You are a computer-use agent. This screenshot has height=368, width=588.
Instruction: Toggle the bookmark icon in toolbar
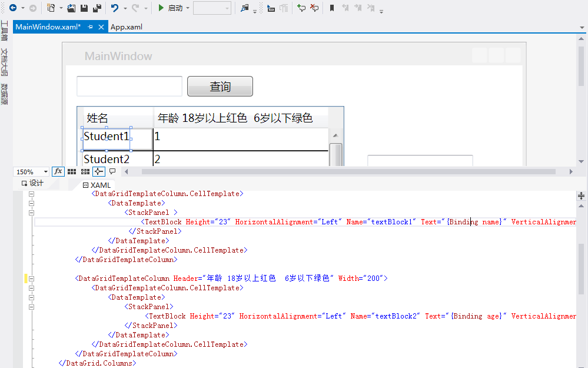332,8
